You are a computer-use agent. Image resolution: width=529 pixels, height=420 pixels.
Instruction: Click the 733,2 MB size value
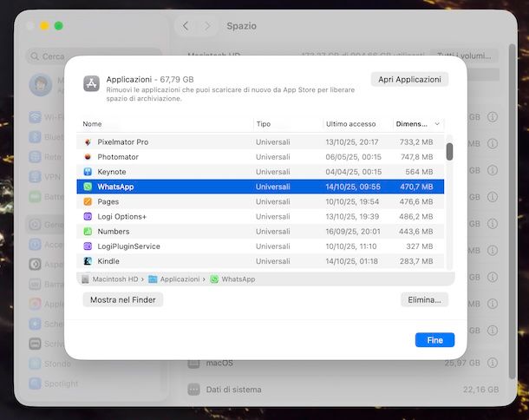pyautogui.click(x=416, y=142)
